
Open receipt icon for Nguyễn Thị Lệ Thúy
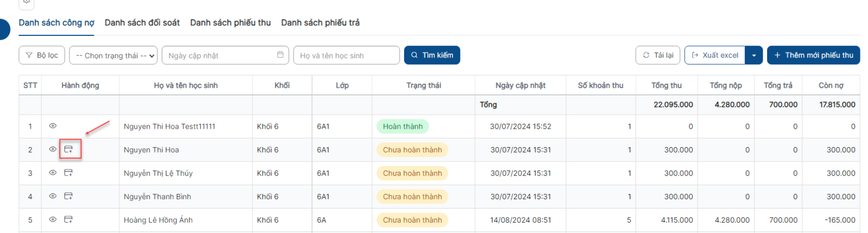pos(68,173)
